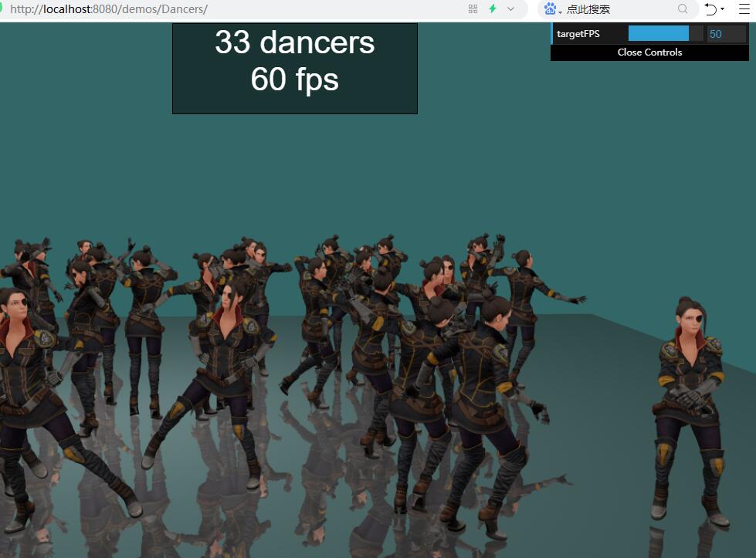Click the Close Controls button
756x558 pixels.
tap(649, 52)
